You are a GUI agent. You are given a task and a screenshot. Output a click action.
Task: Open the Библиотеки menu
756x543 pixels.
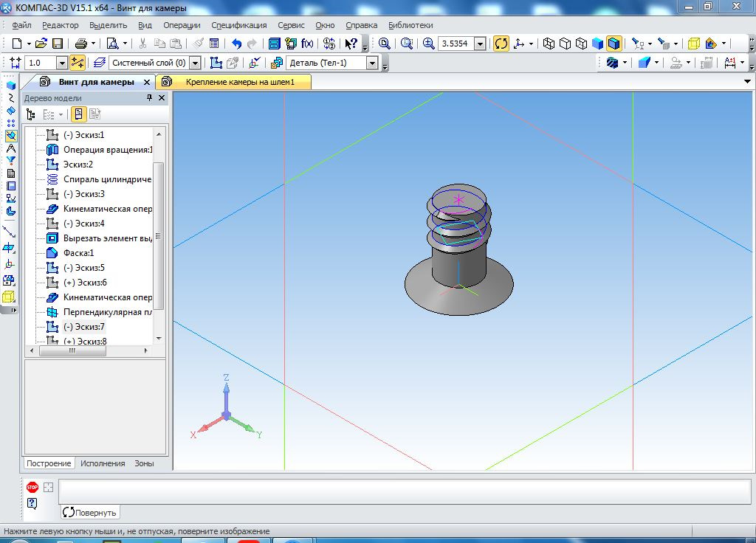pyautogui.click(x=410, y=25)
